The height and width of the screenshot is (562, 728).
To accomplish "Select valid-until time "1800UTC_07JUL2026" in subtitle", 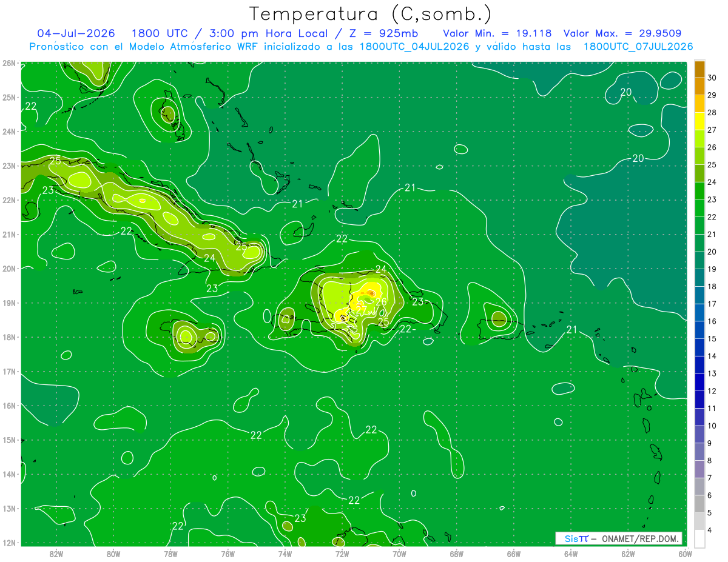I will [x=638, y=47].
